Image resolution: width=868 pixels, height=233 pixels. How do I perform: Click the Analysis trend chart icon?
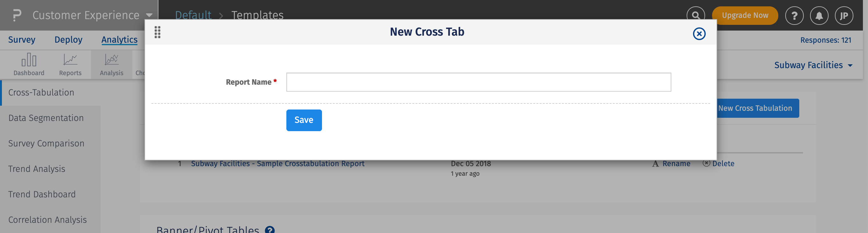tap(111, 64)
